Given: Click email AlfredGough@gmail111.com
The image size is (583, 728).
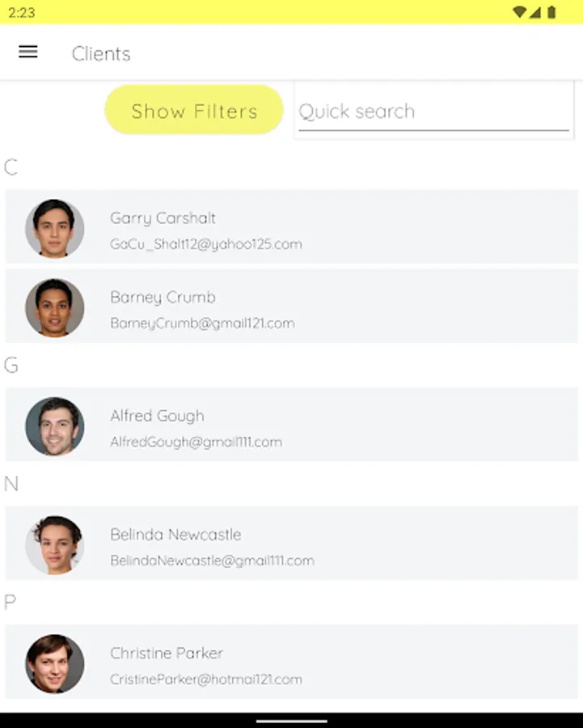Looking at the screenshot, I should pyautogui.click(x=196, y=442).
